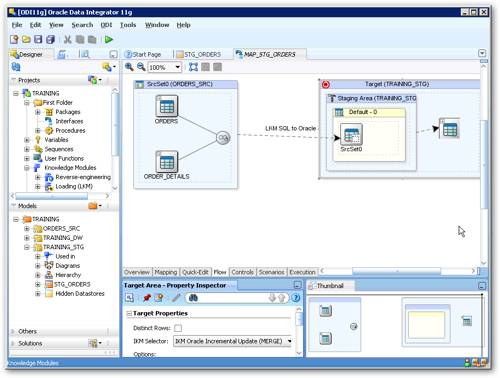This screenshot has width=500, height=378.
Task: Switch to the Mapping tab
Action: (x=166, y=272)
